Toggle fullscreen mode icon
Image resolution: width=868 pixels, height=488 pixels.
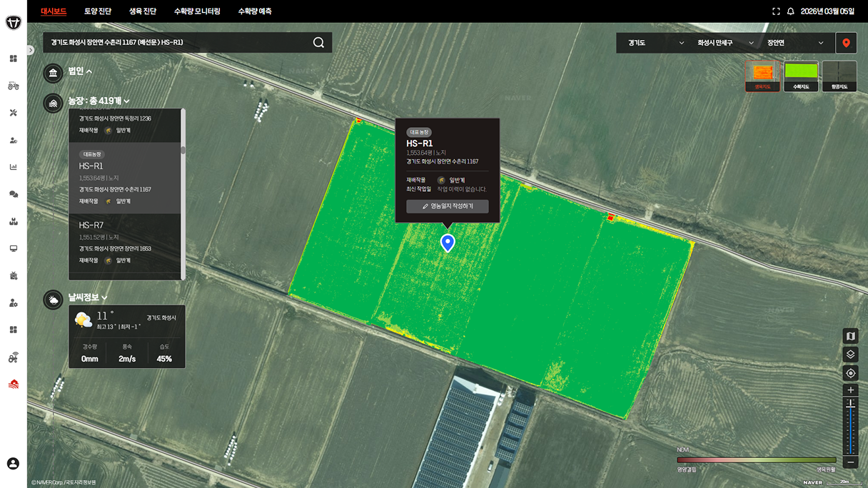pyautogui.click(x=776, y=11)
